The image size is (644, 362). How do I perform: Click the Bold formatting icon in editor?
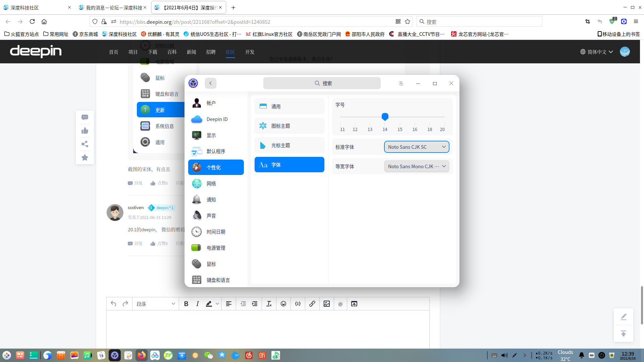coord(186,304)
